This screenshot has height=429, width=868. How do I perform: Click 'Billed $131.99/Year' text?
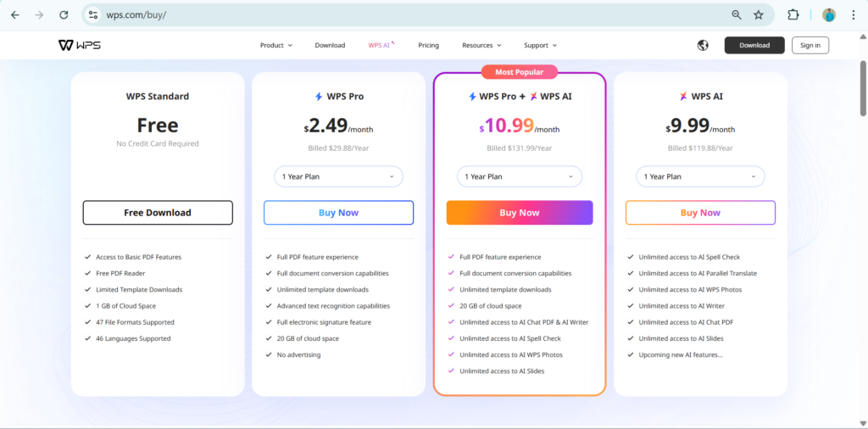[x=520, y=148]
